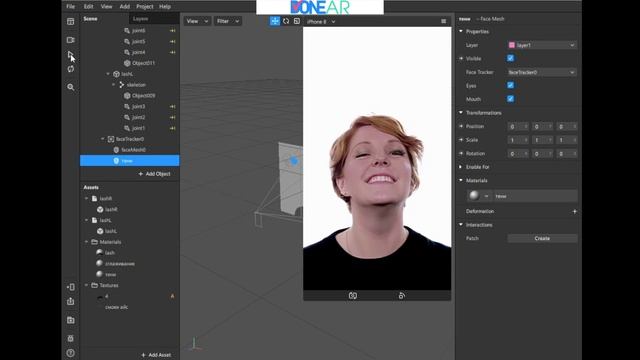This screenshot has height=360, width=640.
Task: Collapse the Materials asset folder
Action: click(87, 242)
